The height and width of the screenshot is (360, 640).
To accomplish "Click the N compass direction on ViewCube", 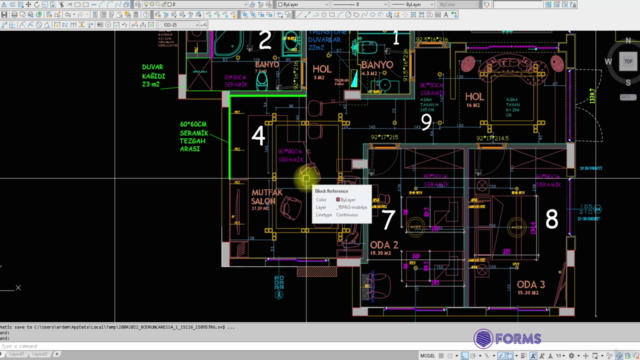I will point(628,40).
